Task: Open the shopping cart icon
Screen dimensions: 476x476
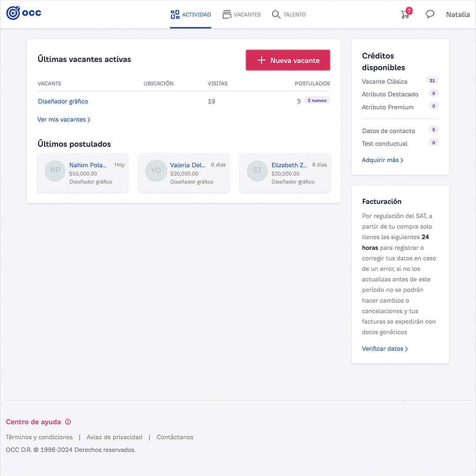Action: (405, 15)
